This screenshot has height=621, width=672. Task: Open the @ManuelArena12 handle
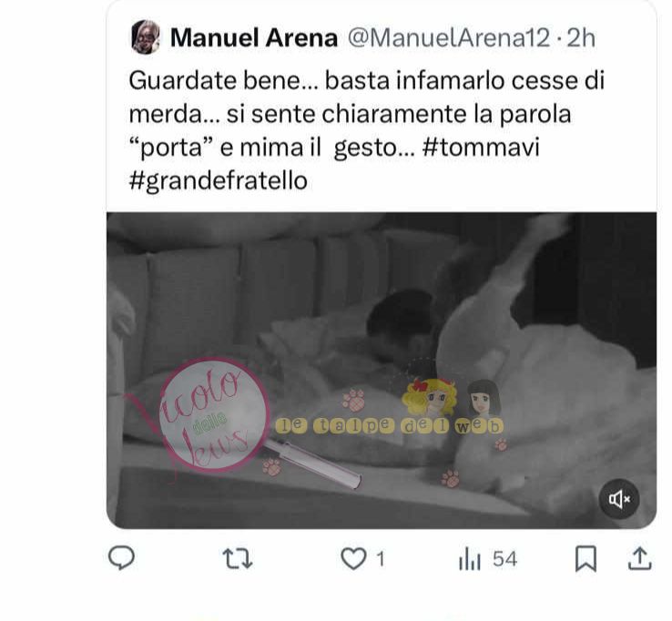[448, 37]
